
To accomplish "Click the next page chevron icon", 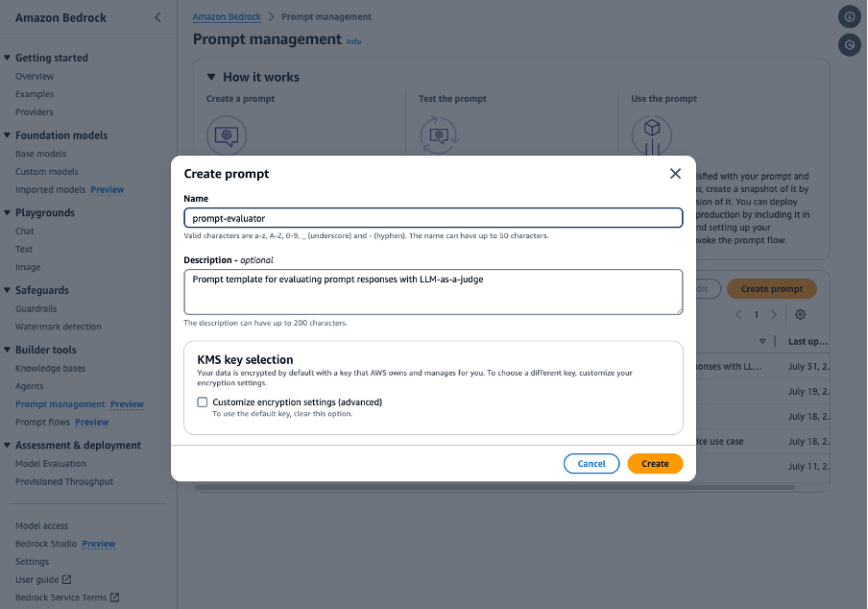I will tap(773, 314).
